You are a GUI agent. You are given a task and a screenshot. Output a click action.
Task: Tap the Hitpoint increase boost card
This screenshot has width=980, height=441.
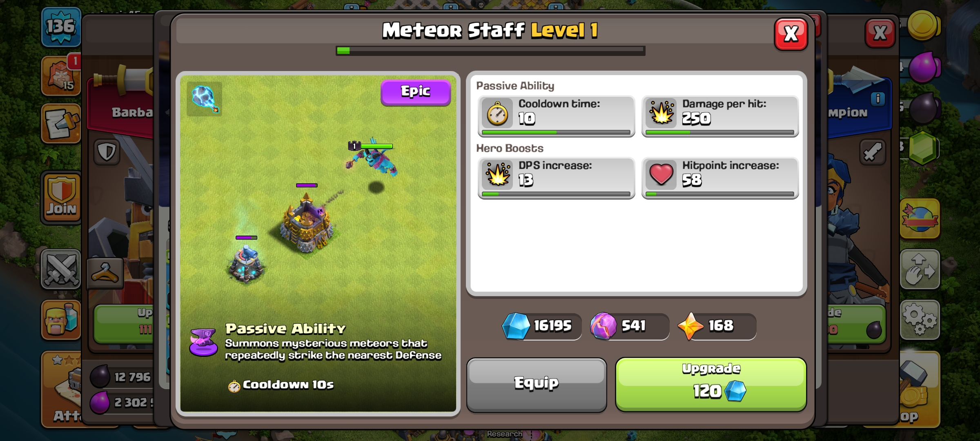[x=720, y=178]
